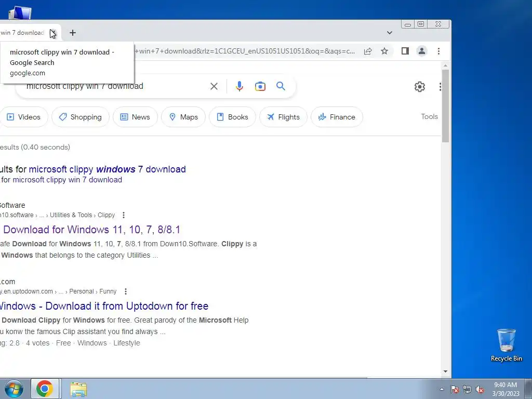This screenshot has height=399, width=532.
Task: Select the Computer desktop icon
Action: click(x=20, y=13)
